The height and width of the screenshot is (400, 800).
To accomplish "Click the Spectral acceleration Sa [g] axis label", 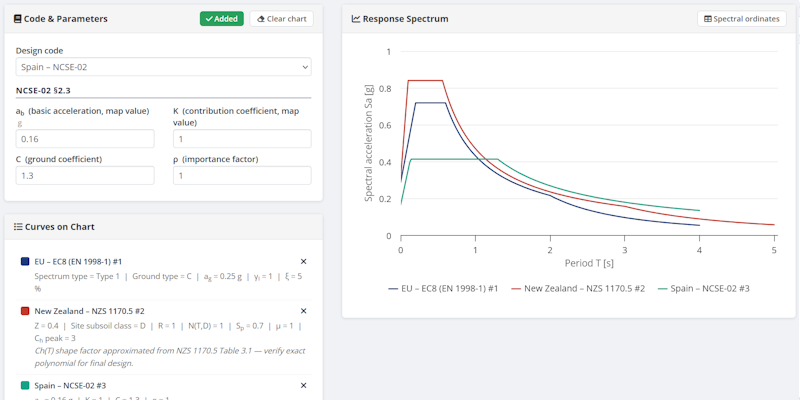I will tap(368, 143).
